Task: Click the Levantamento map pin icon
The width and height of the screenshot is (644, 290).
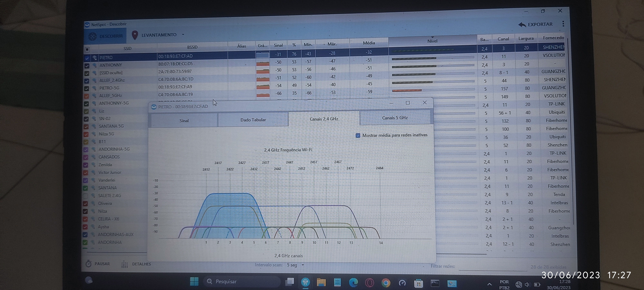Action: click(x=135, y=35)
